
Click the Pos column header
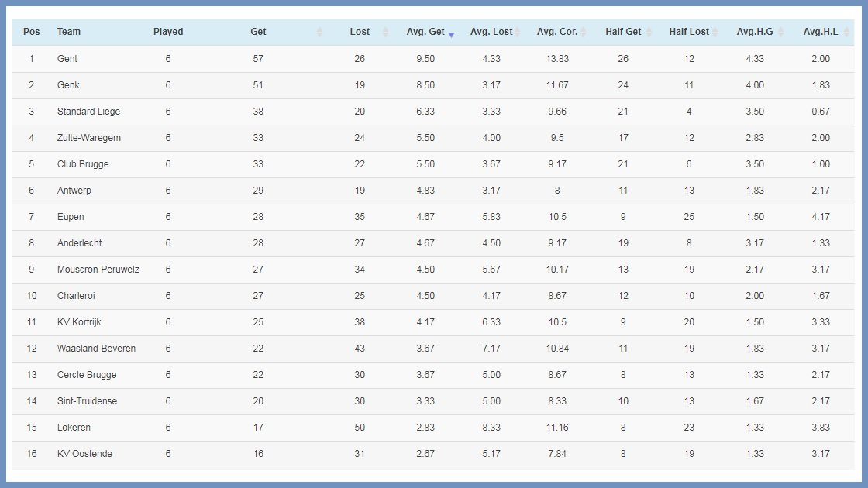point(32,32)
